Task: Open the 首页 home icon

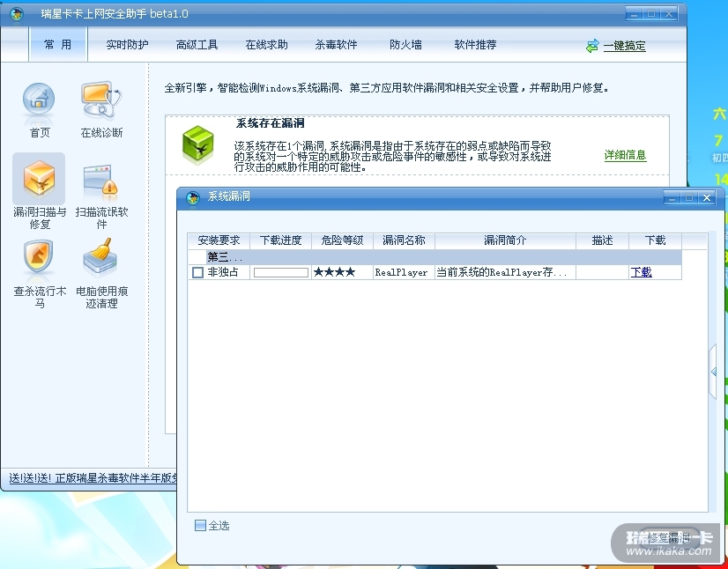Action: [39, 100]
